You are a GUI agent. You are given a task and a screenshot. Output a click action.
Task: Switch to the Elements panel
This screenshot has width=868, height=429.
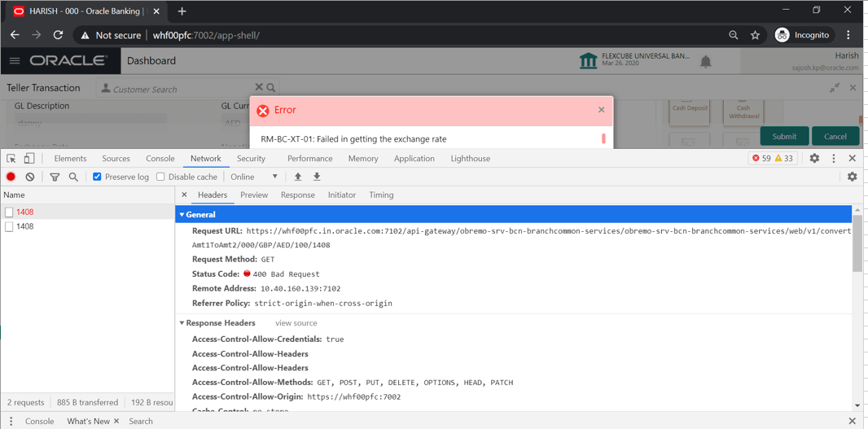point(70,158)
